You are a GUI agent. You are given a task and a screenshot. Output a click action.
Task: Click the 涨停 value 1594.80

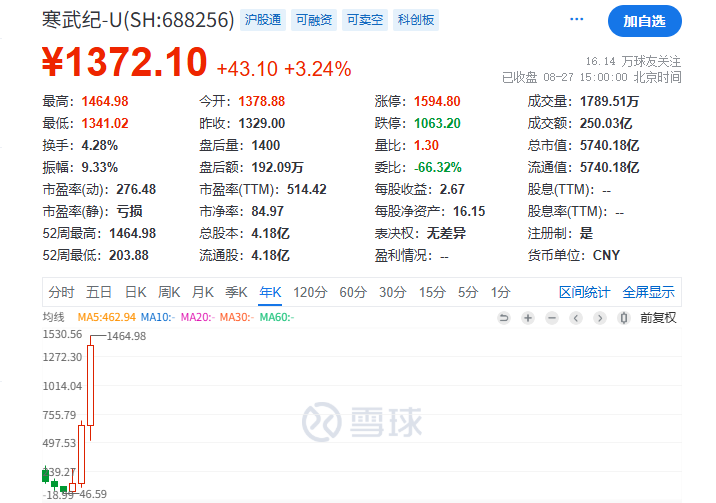pos(437,101)
